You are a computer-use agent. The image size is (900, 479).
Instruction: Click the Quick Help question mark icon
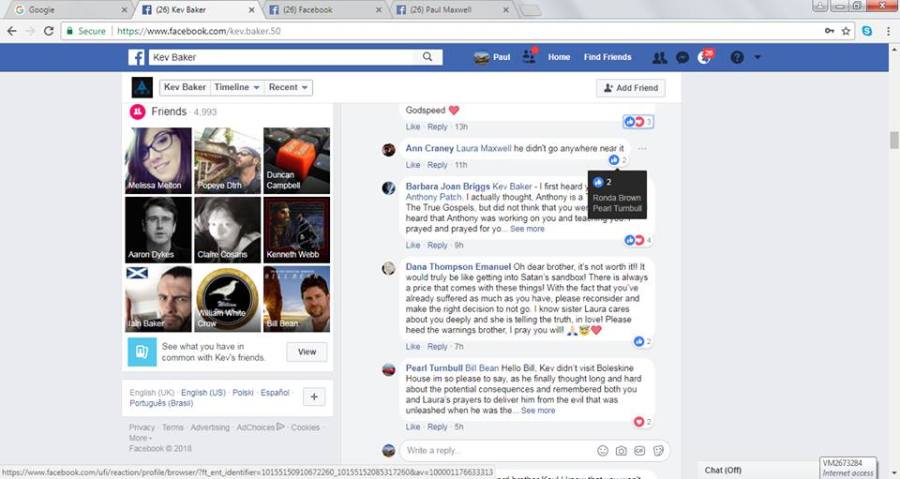(737, 57)
